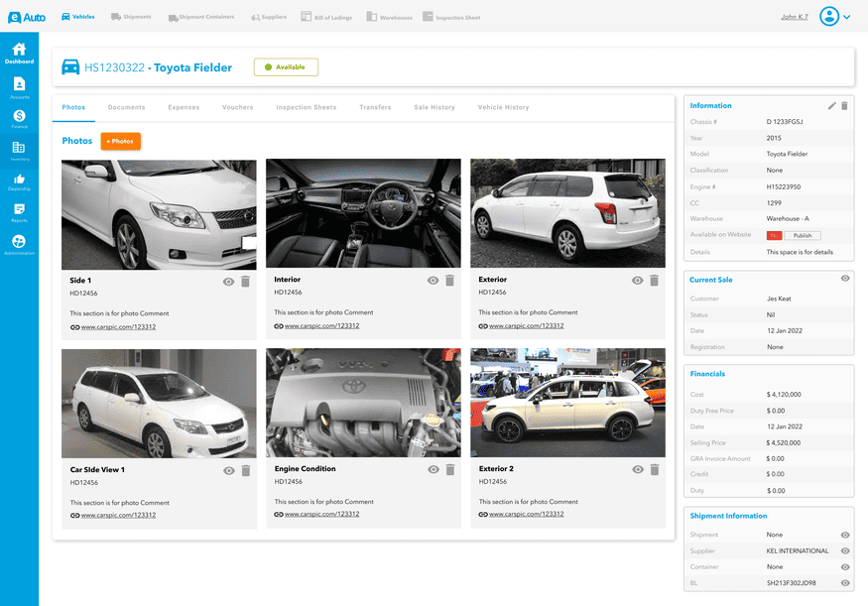Switch to the Sale History tab
The height and width of the screenshot is (606, 868).
point(434,107)
